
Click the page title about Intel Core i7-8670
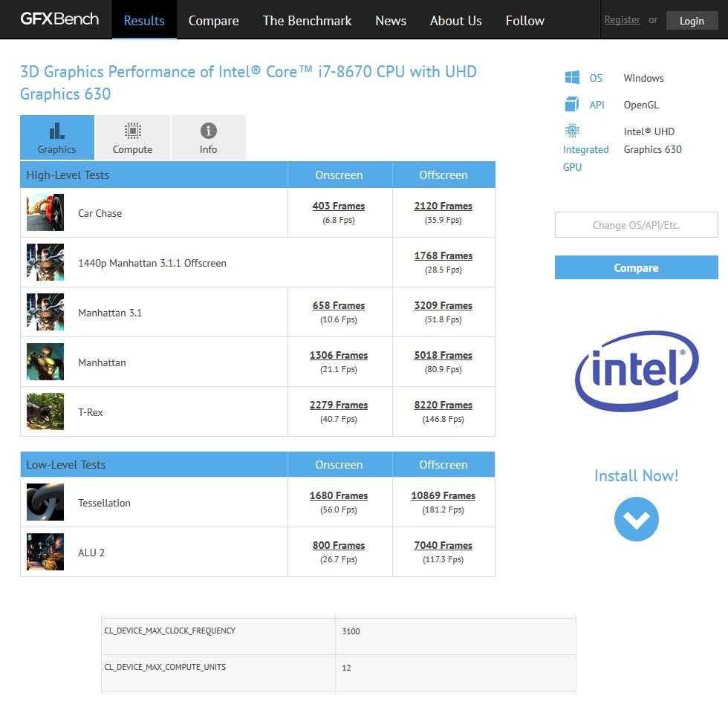(x=248, y=82)
